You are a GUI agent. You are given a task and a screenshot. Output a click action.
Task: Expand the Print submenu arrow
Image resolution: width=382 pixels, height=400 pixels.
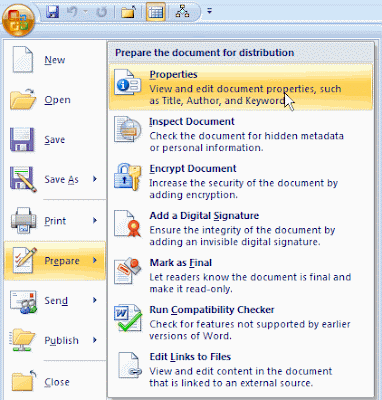point(95,220)
